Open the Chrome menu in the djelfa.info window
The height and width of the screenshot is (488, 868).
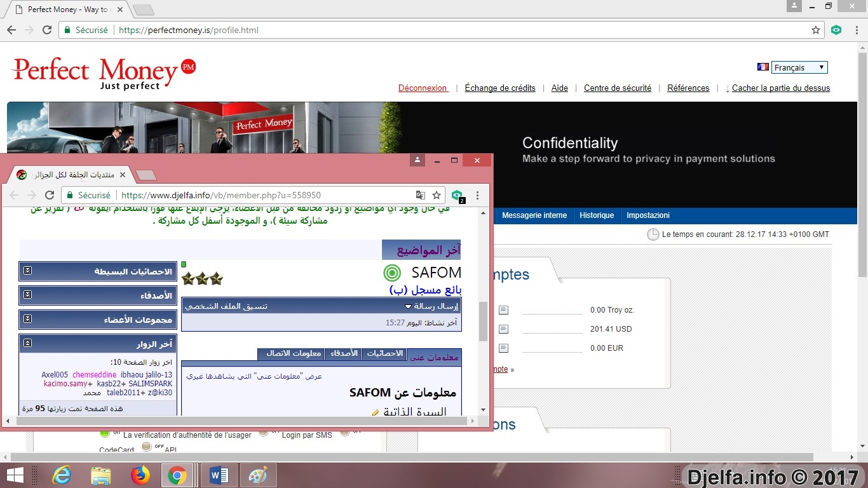pyautogui.click(x=478, y=196)
